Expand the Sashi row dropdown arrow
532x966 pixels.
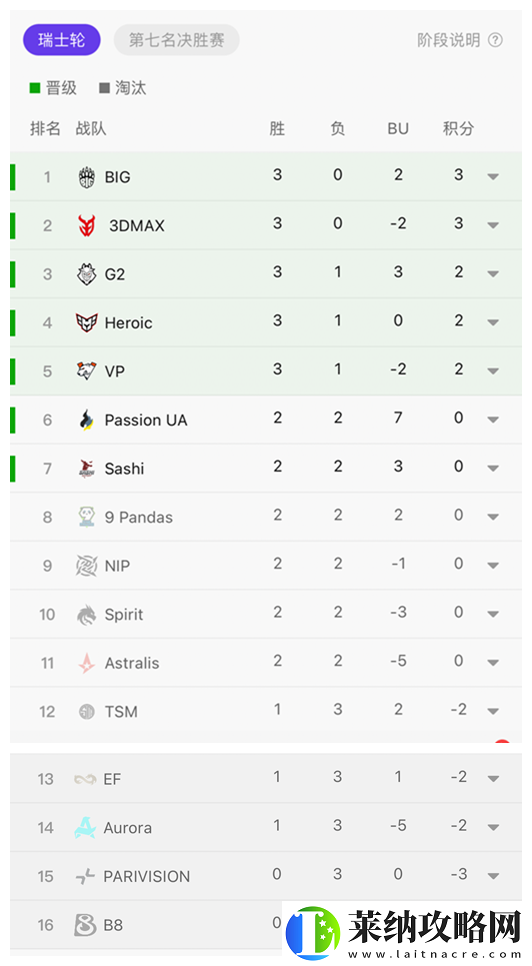(493, 468)
